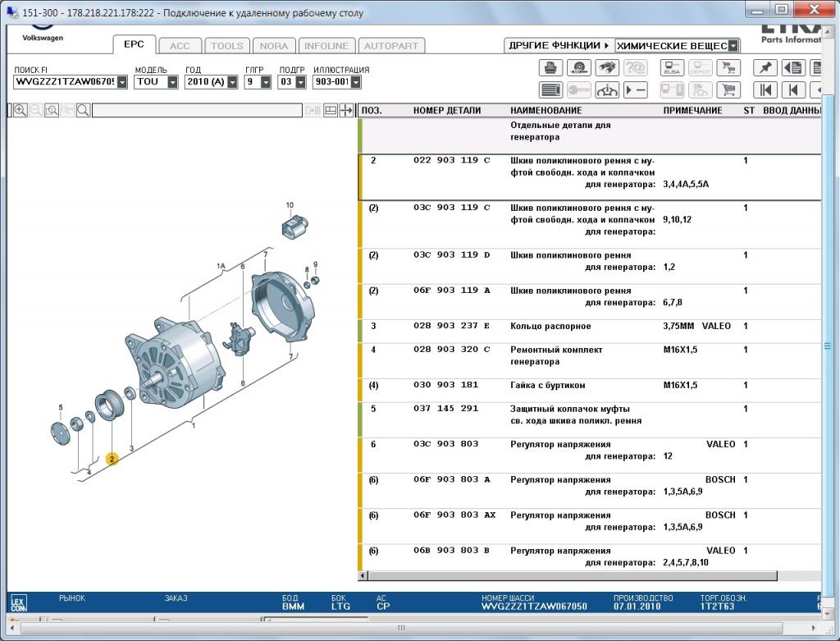840x641 pixels.
Task: Click the illustration search input field
Action: (197, 111)
